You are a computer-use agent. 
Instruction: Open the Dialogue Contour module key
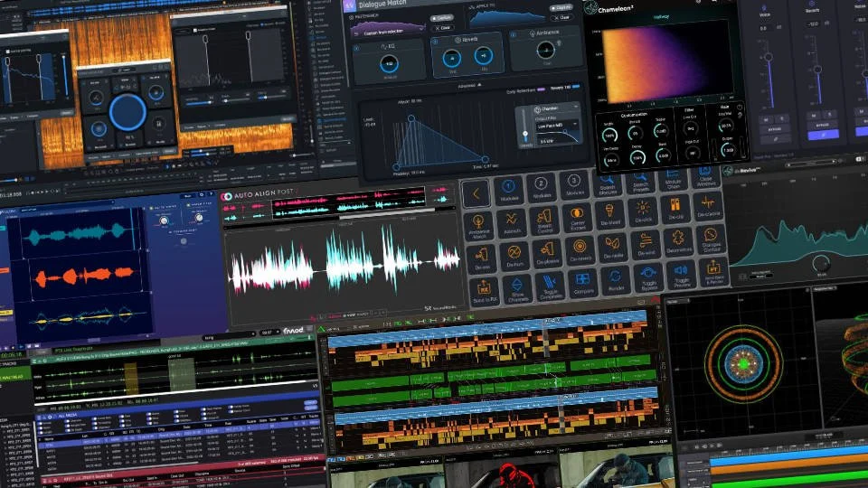coord(711,239)
